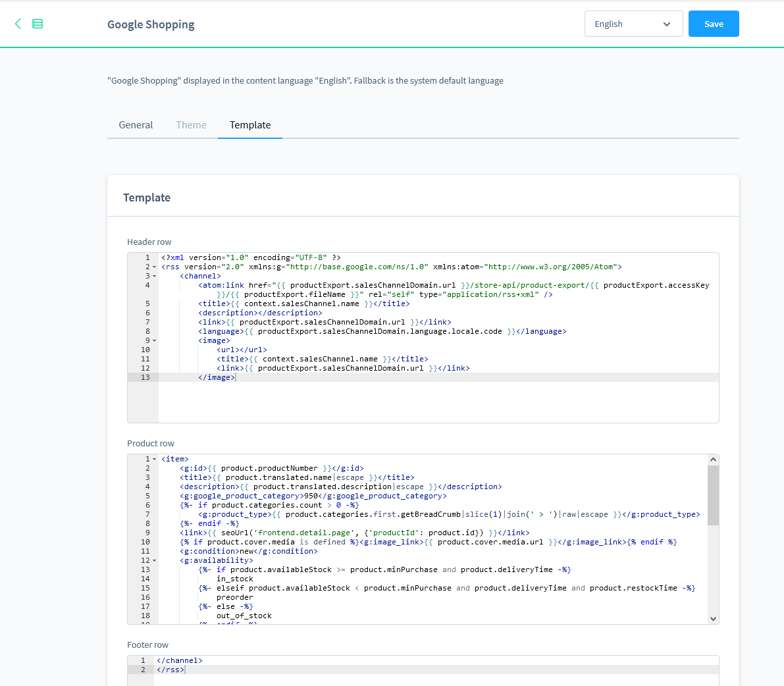Open the English language dropdown
This screenshot has height=686, width=784.
click(633, 24)
